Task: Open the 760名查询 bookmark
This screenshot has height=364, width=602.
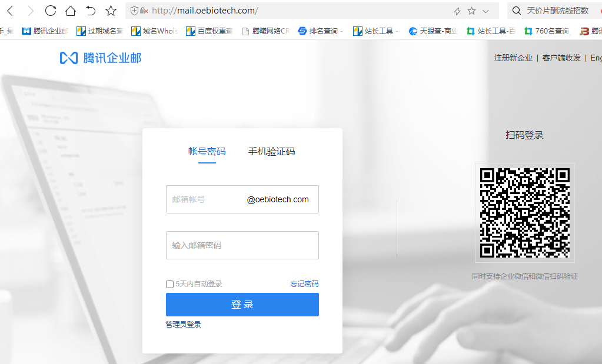Action: click(550, 30)
